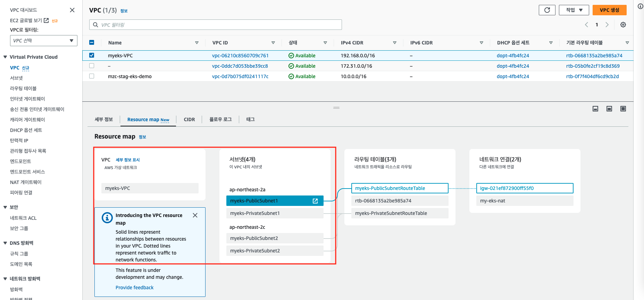Image resolution: width=644 pixels, height=300 pixels.
Task: Open route table rtb-05b0fe2cf19c8d369 link
Action: click(x=593, y=66)
